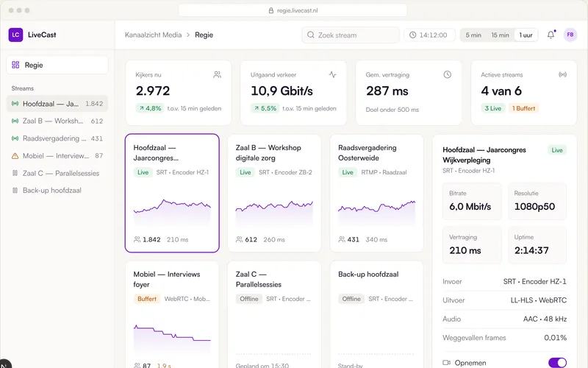This screenshot has width=588, height=368.
Task: Click the live signal icon beside Zaal B stream
Action: coord(15,121)
